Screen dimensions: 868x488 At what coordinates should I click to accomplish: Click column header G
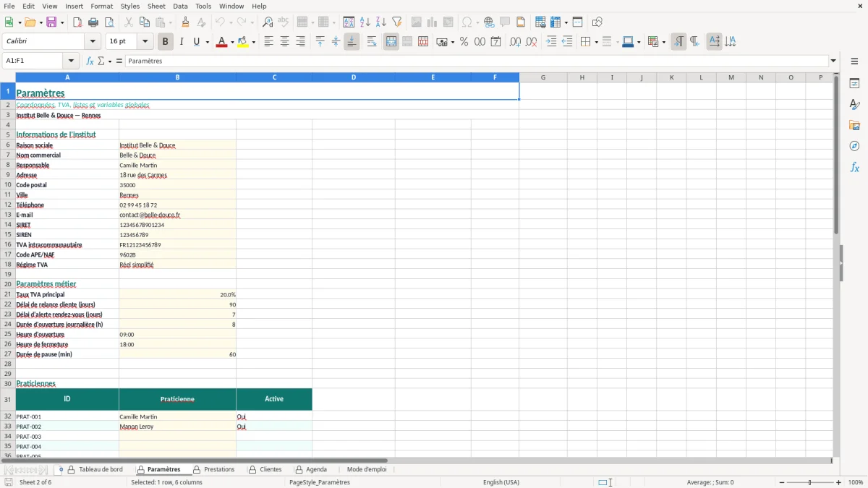click(x=543, y=77)
